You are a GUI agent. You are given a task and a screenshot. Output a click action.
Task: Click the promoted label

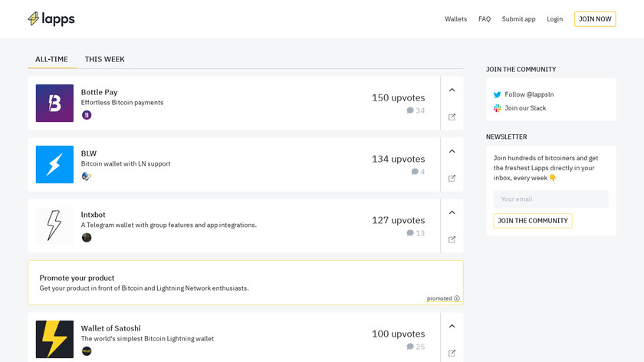pos(439,298)
